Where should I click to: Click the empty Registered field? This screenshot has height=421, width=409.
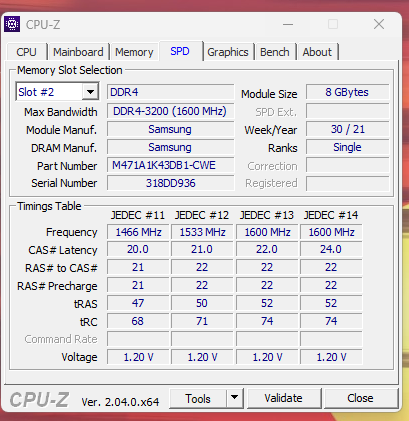point(347,183)
